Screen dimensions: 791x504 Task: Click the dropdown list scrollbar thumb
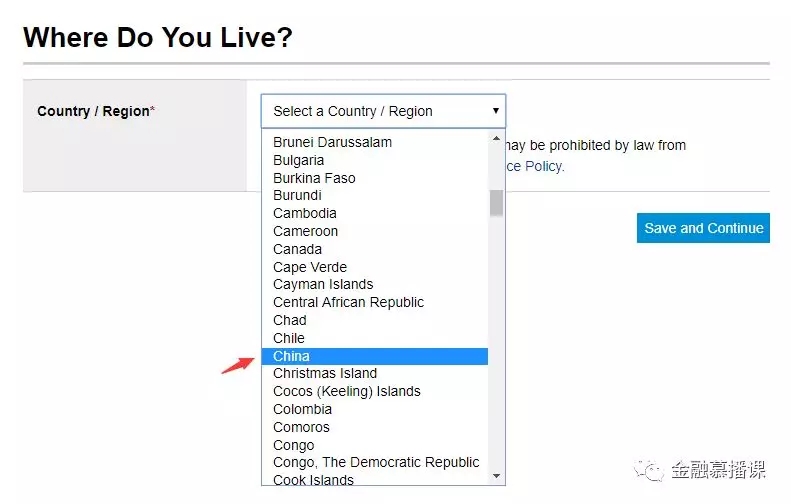497,203
